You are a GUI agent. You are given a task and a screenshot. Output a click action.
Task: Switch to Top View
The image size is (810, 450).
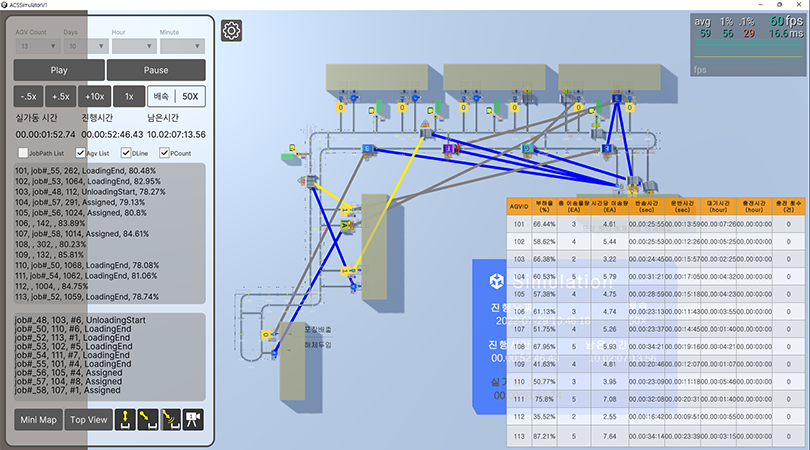point(88,419)
